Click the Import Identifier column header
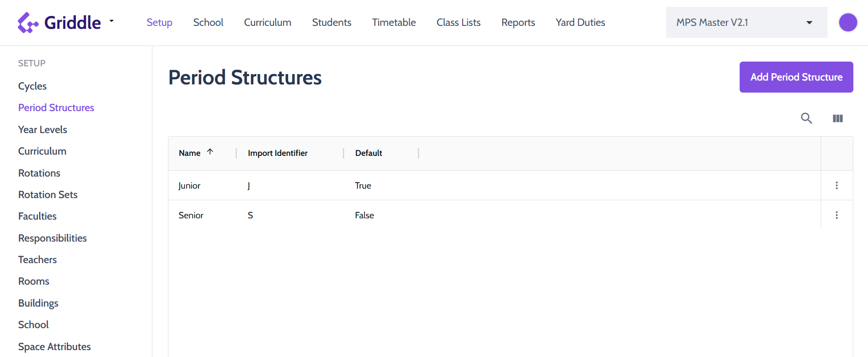 pyautogui.click(x=277, y=153)
